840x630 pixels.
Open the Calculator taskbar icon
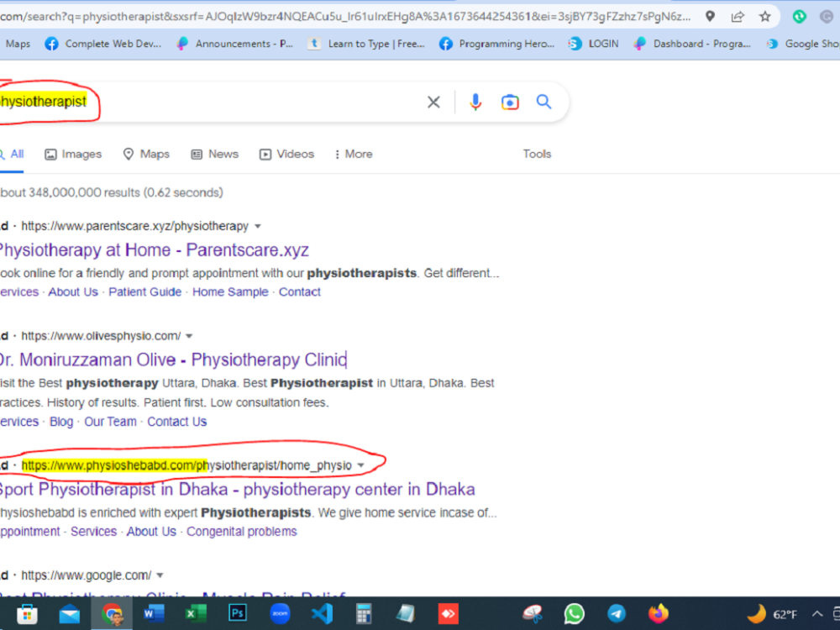coord(364,614)
